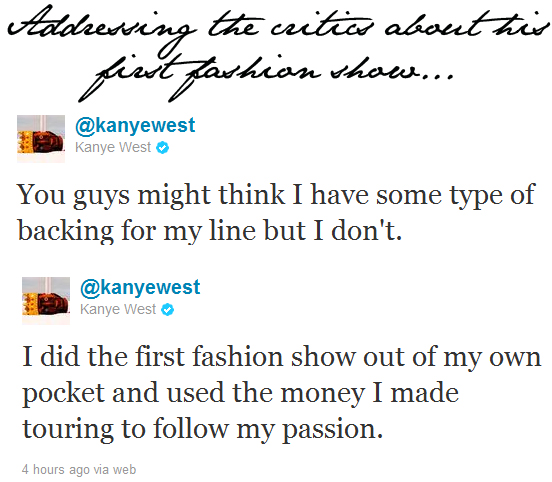Click the '4 hours ago' timestamp

(x=56, y=469)
